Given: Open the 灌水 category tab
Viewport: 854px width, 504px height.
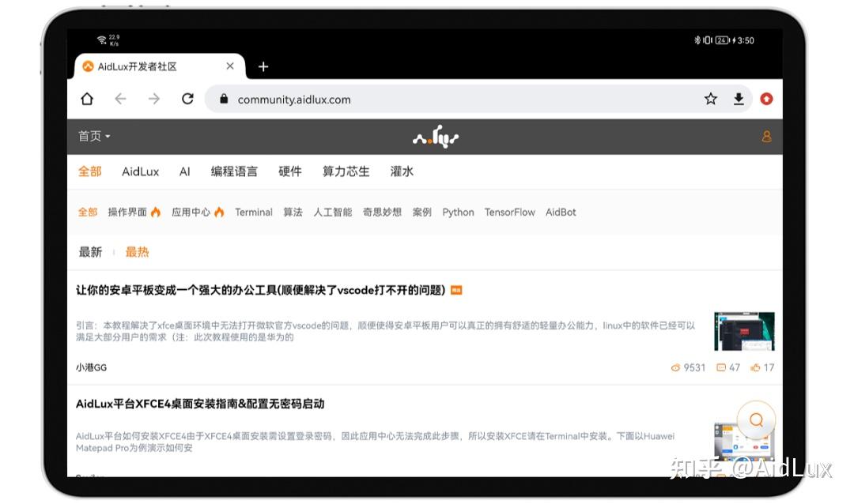Looking at the screenshot, I should (x=402, y=171).
